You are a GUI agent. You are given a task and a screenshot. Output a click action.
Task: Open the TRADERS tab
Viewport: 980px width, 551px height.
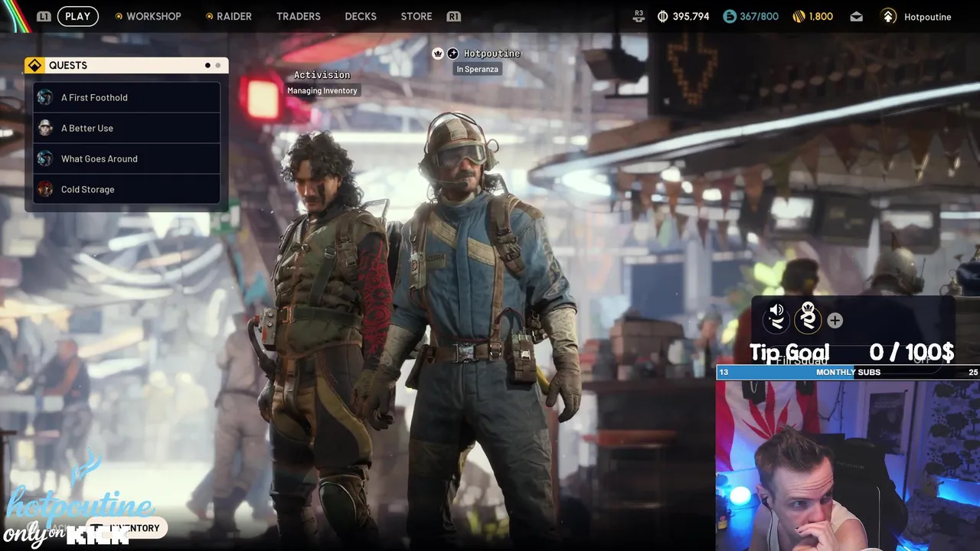pos(299,16)
